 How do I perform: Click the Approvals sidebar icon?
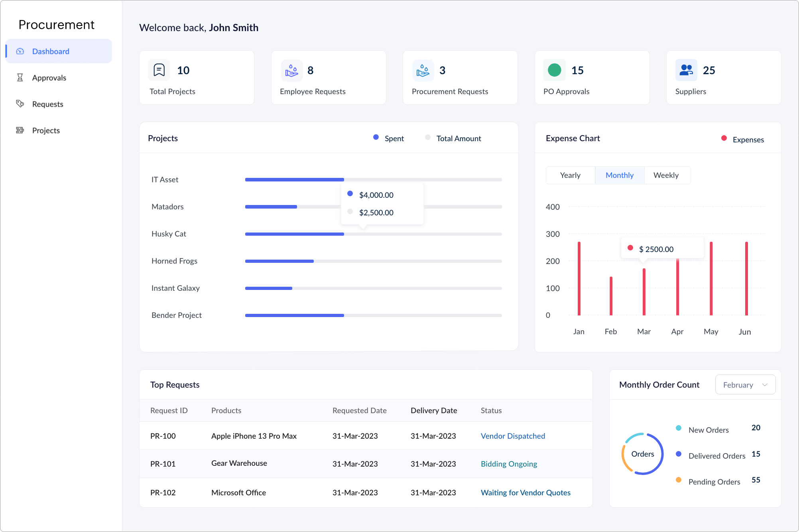(20, 77)
